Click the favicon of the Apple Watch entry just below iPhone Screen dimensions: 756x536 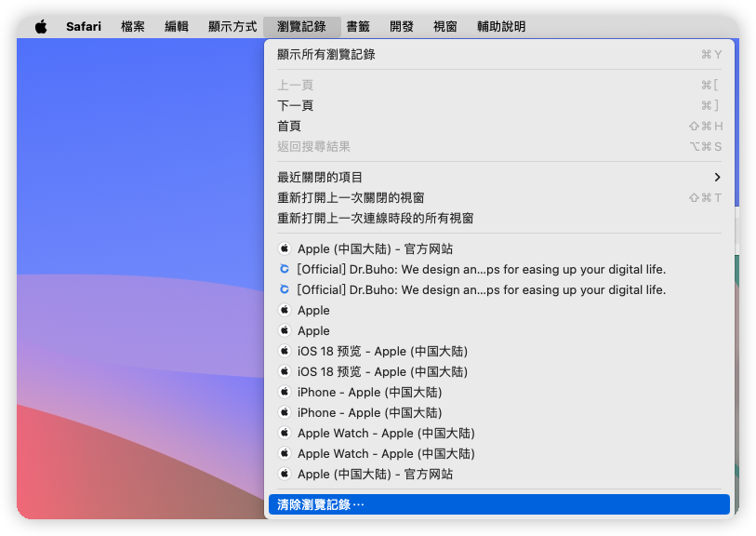tap(285, 434)
